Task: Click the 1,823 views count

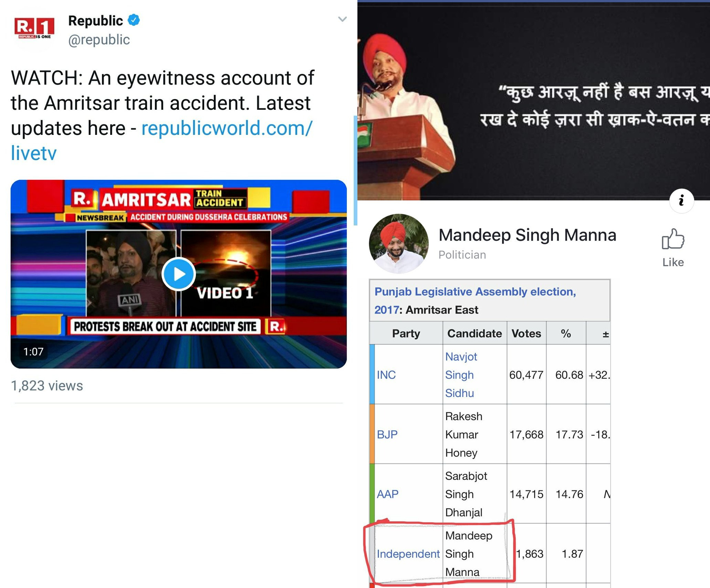Action: tap(47, 386)
